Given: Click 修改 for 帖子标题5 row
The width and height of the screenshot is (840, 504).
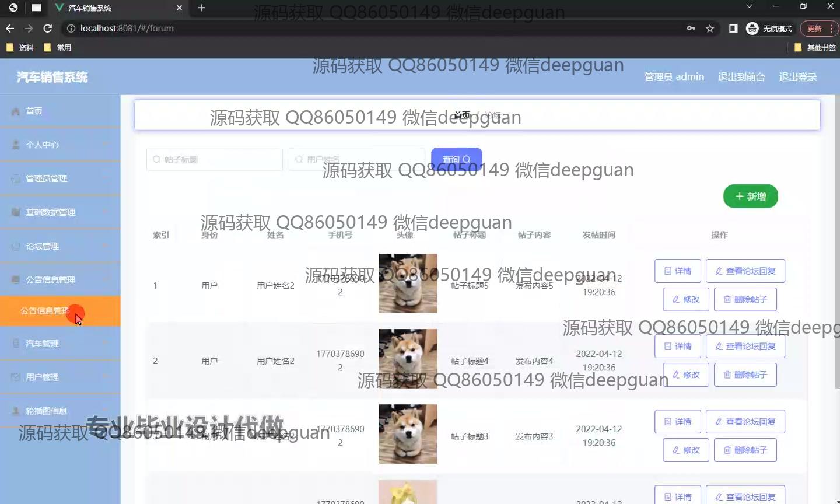Looking at the screenshot, I should [686, 300].
